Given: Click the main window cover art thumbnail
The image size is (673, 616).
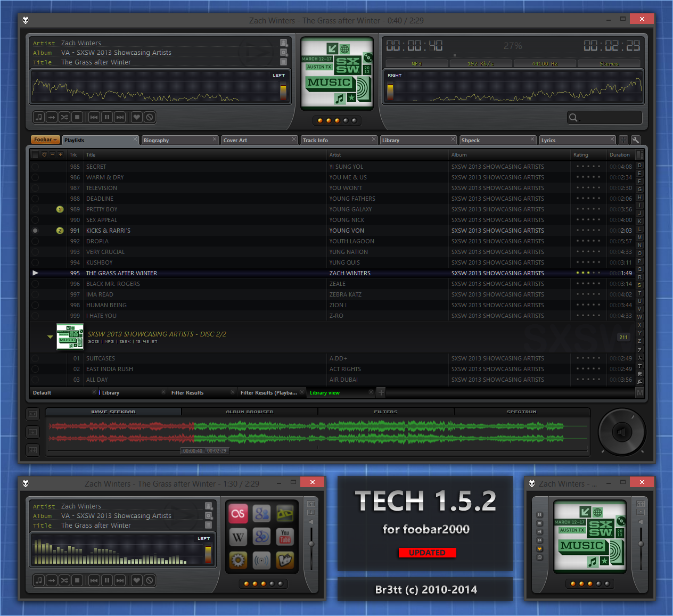Looking at the screenshot, I should click(x=336, y=73).
